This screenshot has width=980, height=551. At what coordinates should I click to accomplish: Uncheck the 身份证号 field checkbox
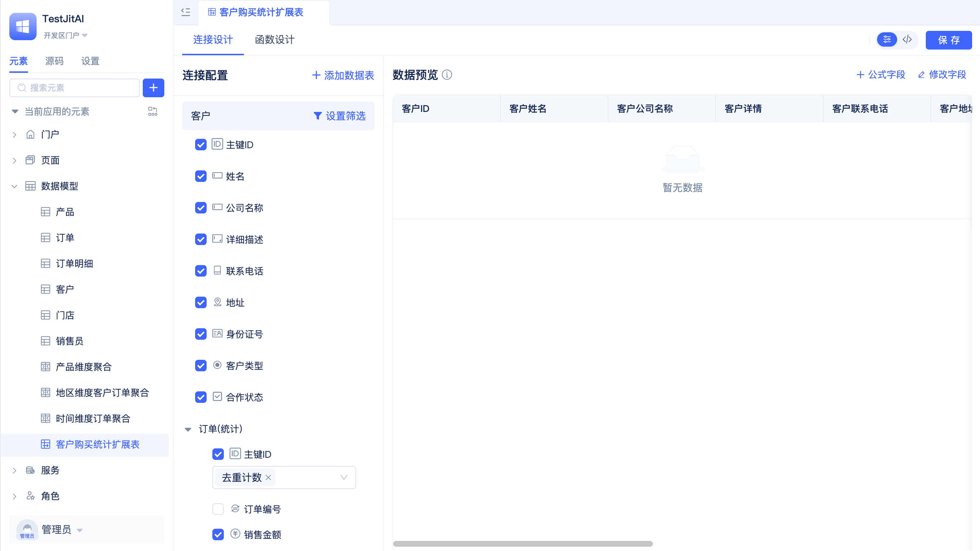201,334
